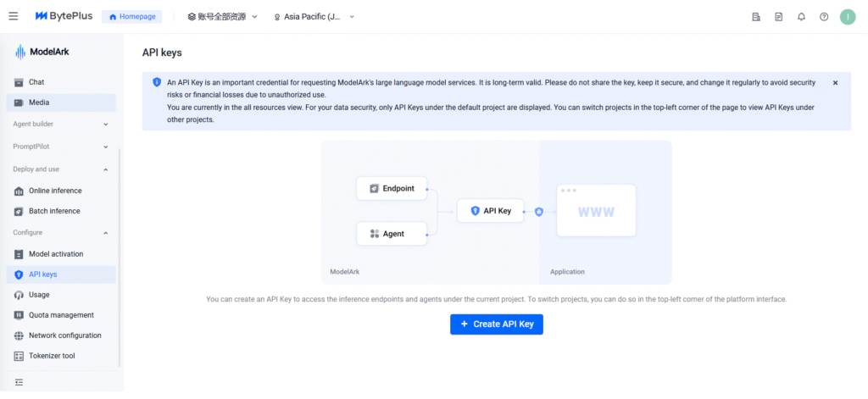Open the hamburger menu in the top bar
Screen dimensions: 868x399
(x=14, y=16)
